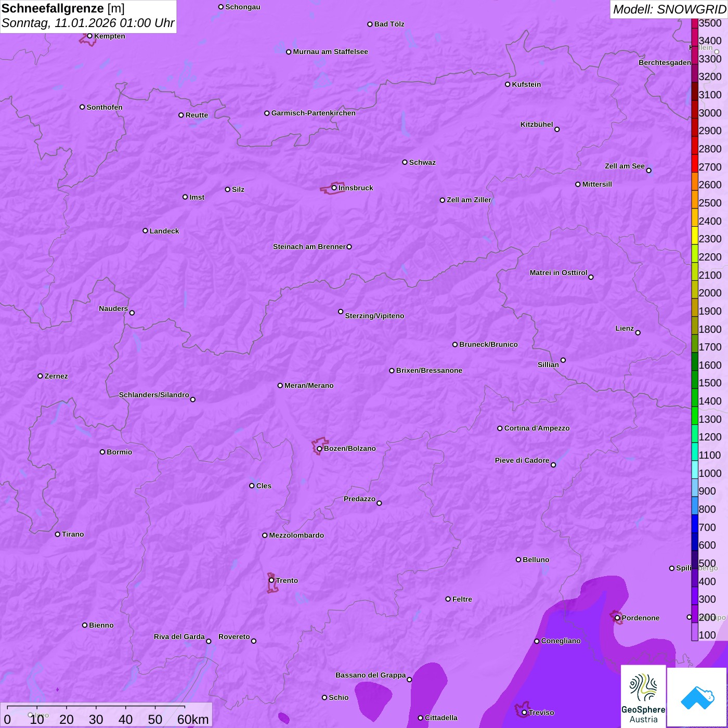This screenshot has height=728, width=728.
Task: Click the Belluno location dot
Action: tap(518, 560)
